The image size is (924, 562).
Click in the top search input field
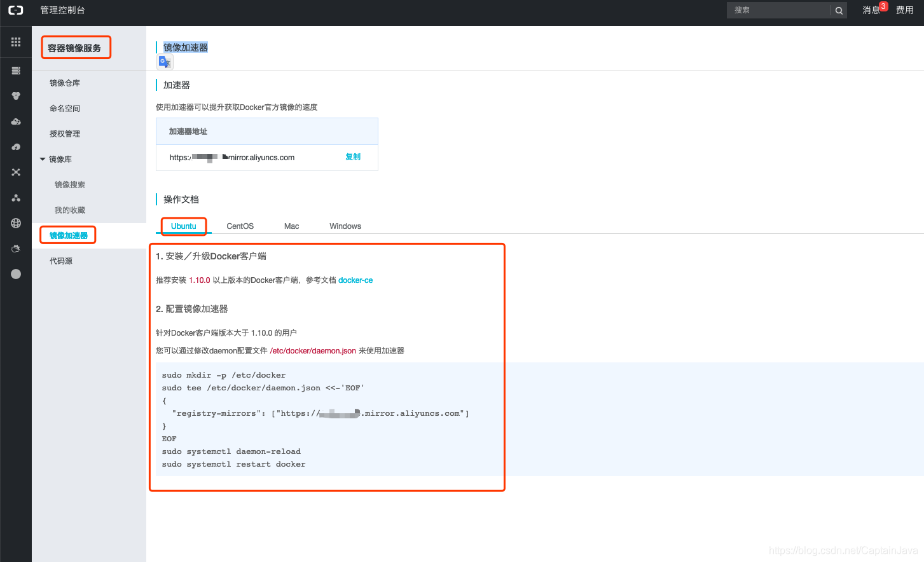click(778, 10)
